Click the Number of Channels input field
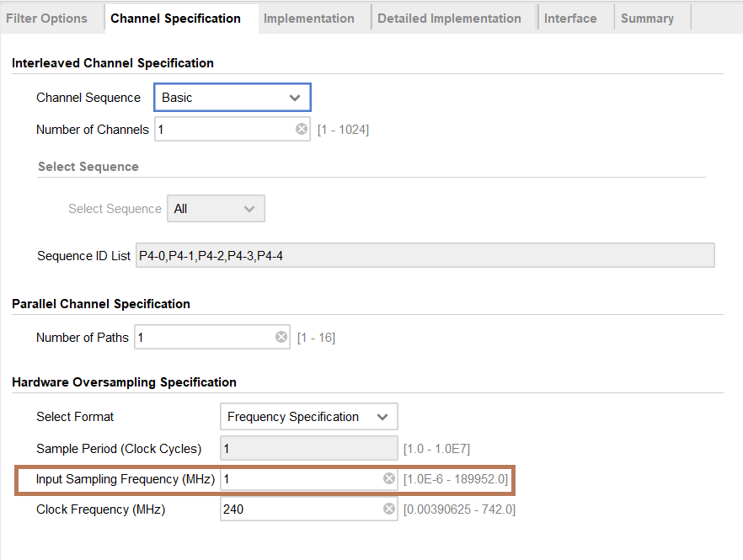The height and width of the screenshot is (560, 743). tap(223, 129)
